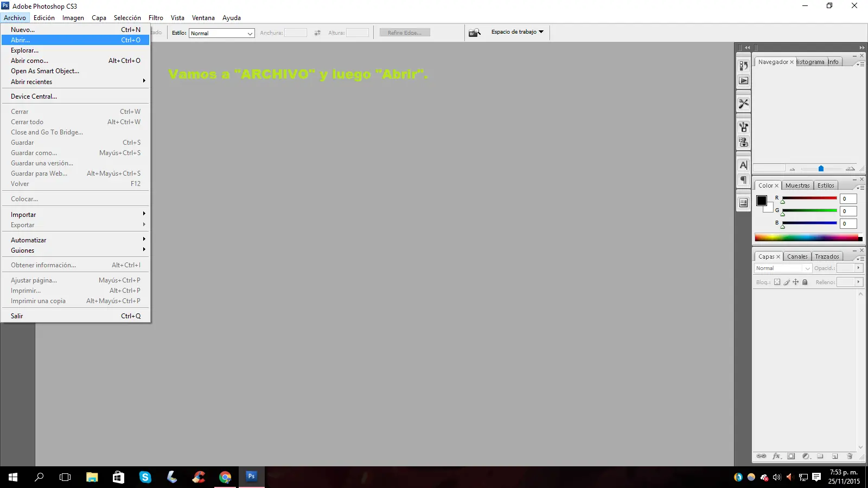Viewport: 868px width, 488px height.
Task: Click the Navigator zoom out icon
Action: pyautogui.click(x=792, y=169)
